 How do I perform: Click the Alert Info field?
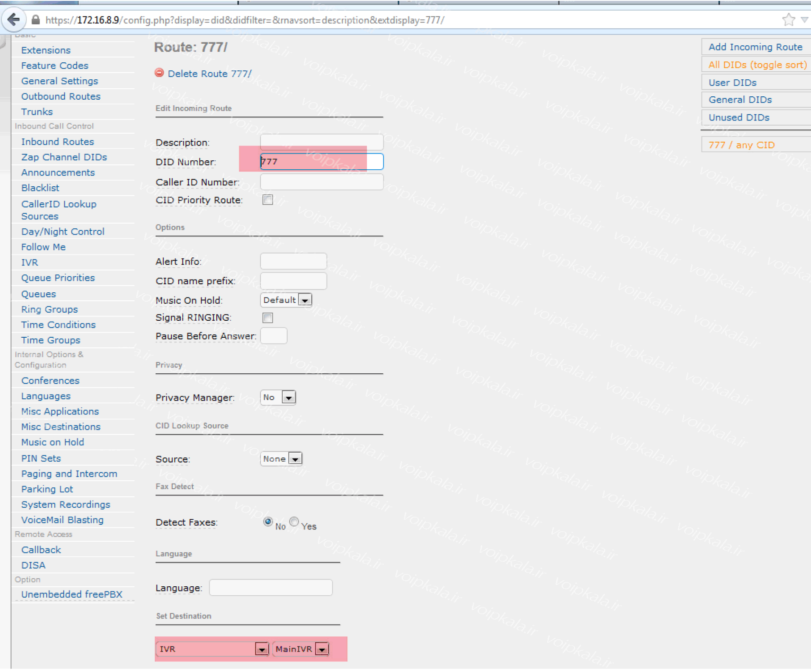[294, 261]
